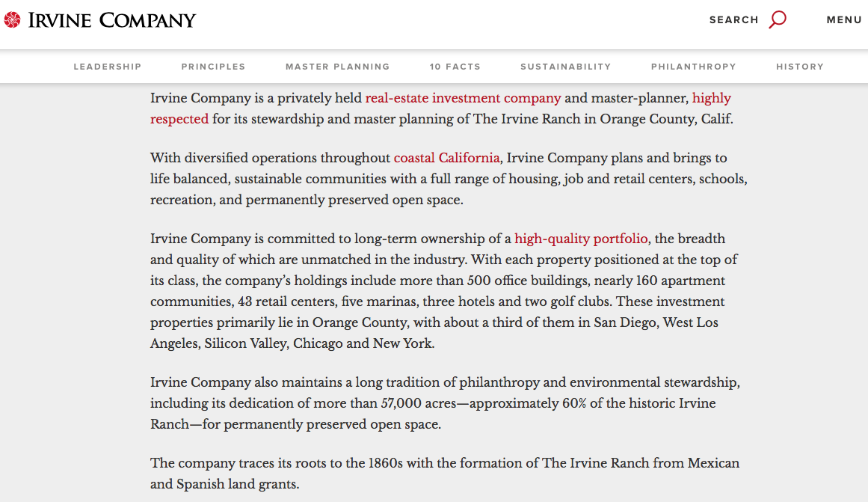Click the paragraph mentioning 57,000 acres preserved

pyautogui.click(x=444, y=403)
